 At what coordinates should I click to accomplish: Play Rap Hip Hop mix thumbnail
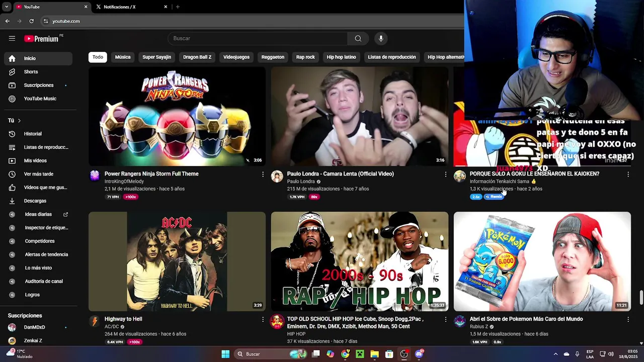360,261
